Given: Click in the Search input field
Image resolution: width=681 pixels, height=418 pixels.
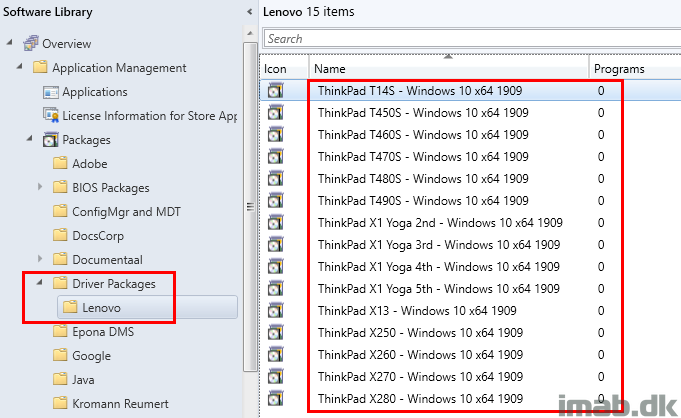Looking at the screenshot, I should pos(472,39).
